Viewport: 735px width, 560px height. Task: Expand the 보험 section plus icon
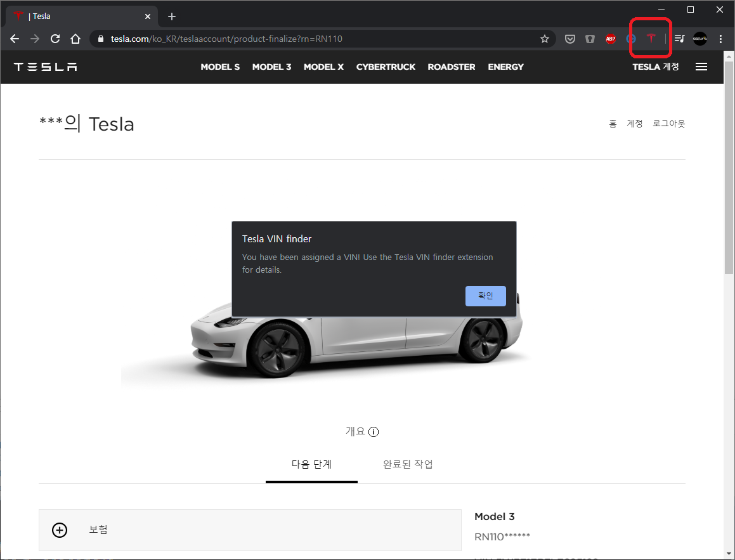(x=60, y=530)
